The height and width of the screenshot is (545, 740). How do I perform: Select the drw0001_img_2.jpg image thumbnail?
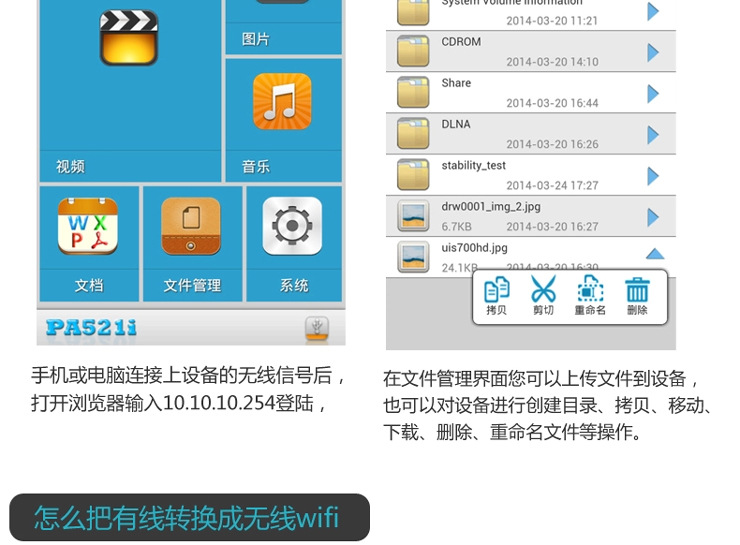pyautogui.click(x=413, y=216)
